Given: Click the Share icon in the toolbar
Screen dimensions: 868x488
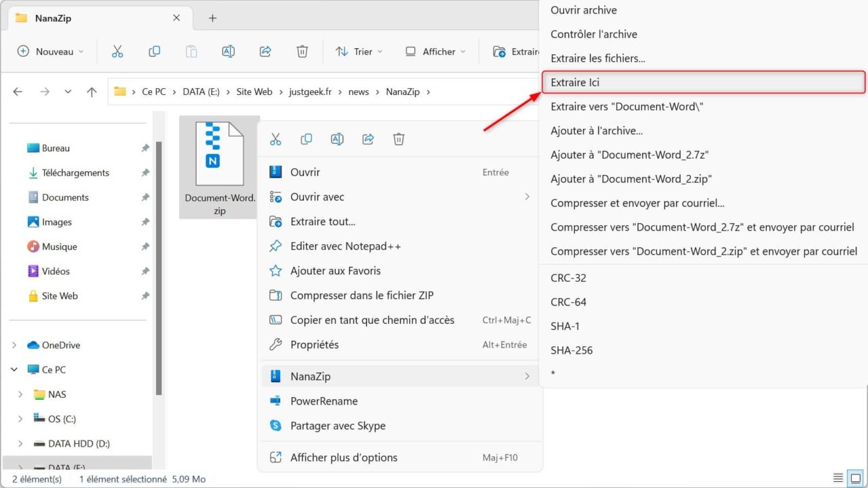Looking at the screenshot, I should [x=266, y=52].
